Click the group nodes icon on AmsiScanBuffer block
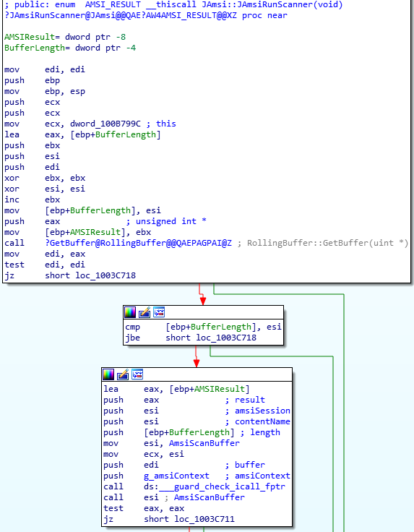414x532 pixels. (x=137, y=374)
